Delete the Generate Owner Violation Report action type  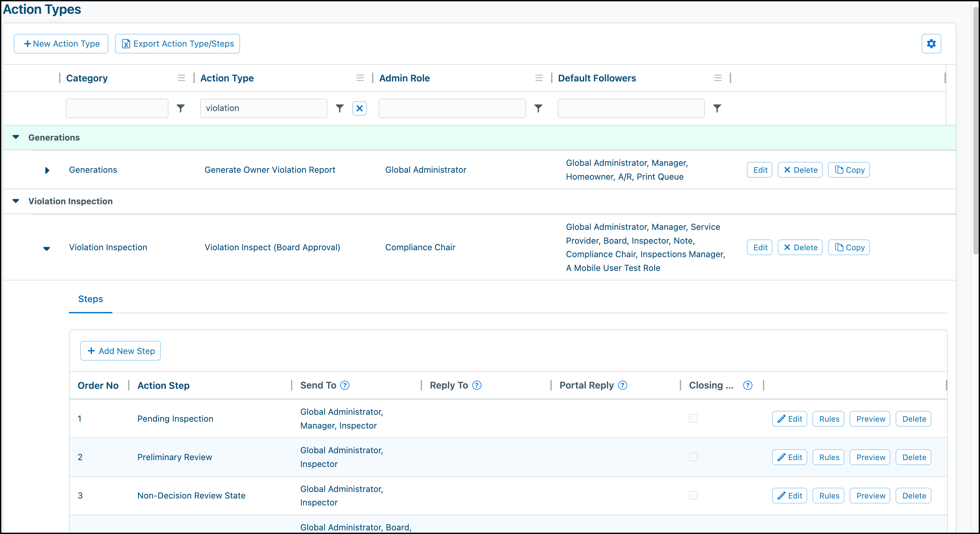(800, 170)
